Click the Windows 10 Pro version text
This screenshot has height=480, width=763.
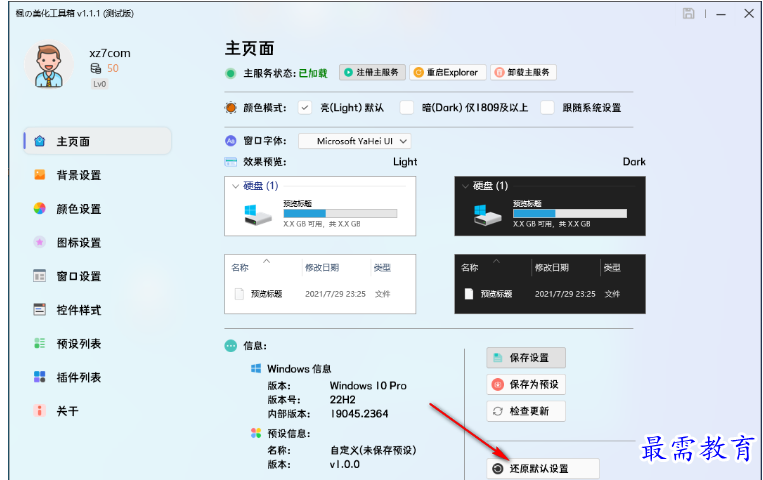click(x=368, y=386)
